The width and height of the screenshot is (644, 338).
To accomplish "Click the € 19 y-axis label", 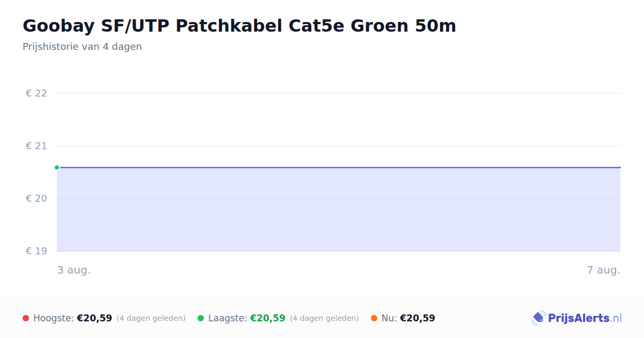I will click(x=36, y=251).
